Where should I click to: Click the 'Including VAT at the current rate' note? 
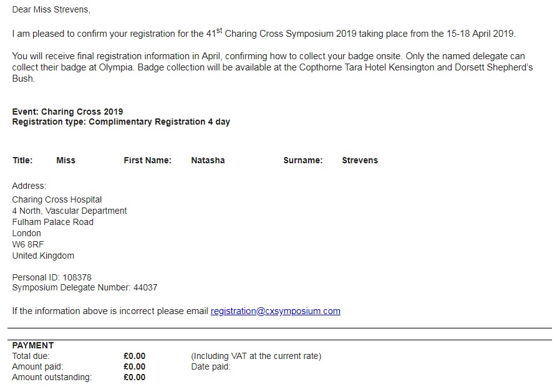256,356
